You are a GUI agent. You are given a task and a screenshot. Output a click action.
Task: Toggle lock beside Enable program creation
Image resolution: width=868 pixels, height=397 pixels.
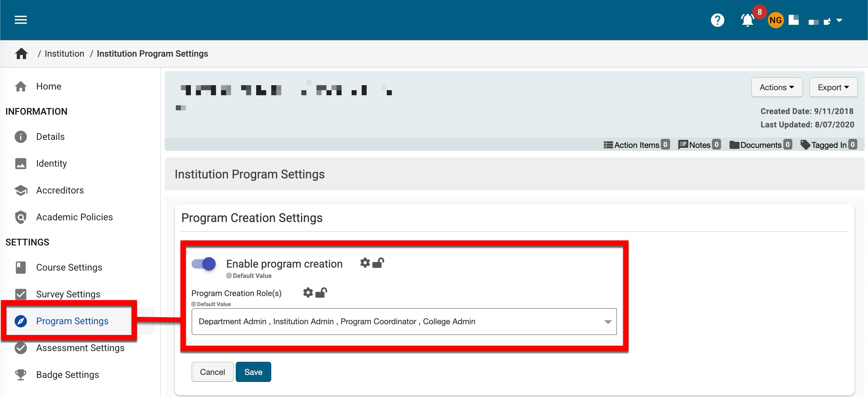pyautogui.click(x=378, y=263)
